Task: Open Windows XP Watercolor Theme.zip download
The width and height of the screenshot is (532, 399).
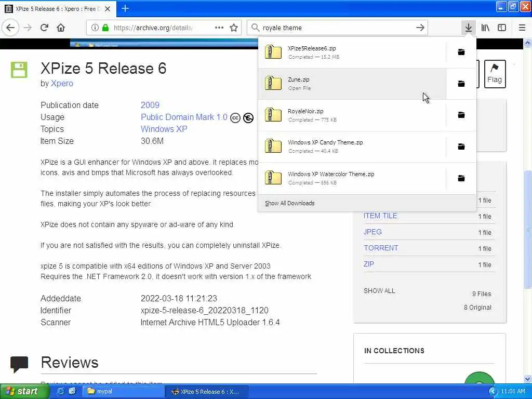Action: pyautogui.click(x=352, y=178)
